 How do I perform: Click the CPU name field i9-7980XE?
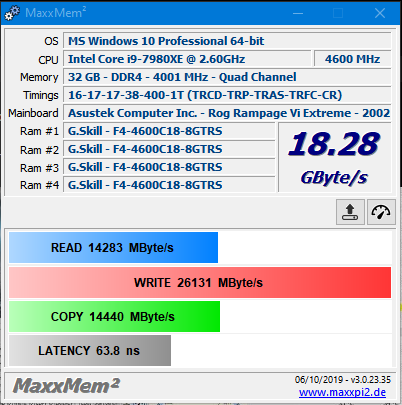click(x=187, y=59)
